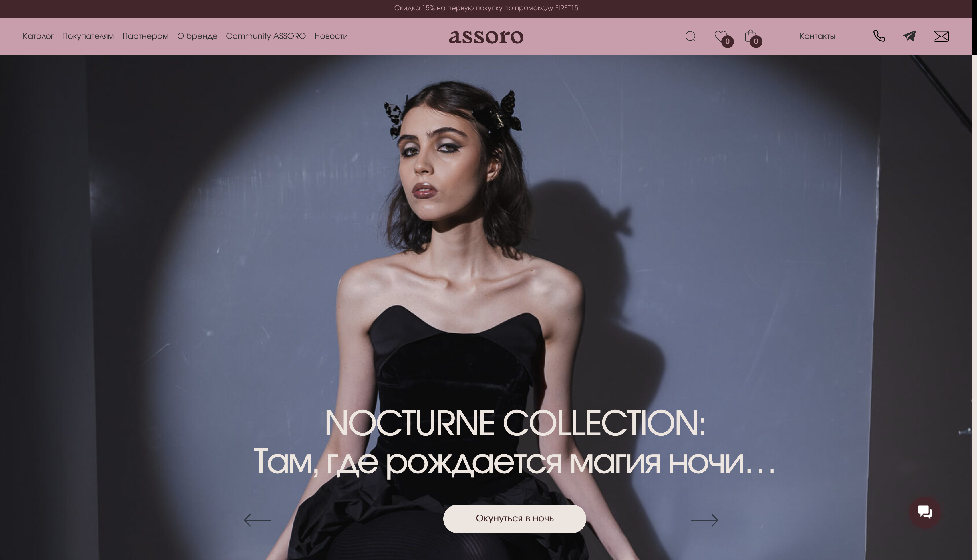Click the Контакты link
This screenshot has width=977, height=560.
817,36
